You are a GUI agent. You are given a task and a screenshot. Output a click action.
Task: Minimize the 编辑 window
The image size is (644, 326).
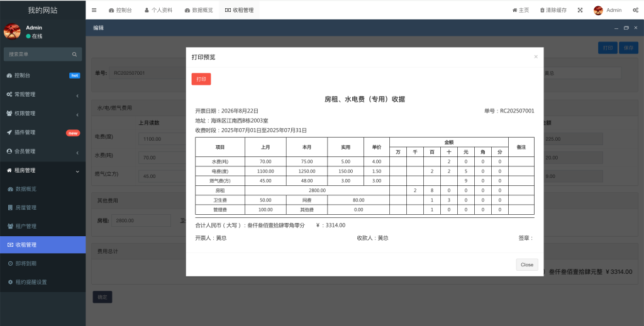[616, 28]
